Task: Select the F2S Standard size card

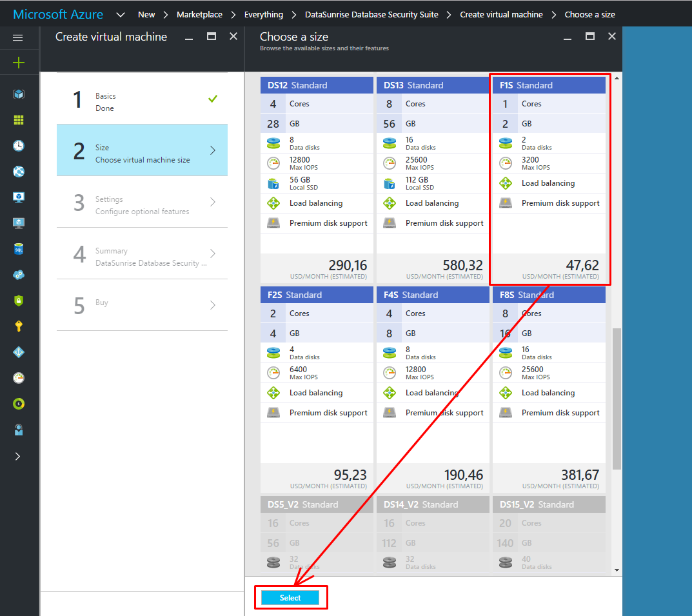Action: click(317, 389)
